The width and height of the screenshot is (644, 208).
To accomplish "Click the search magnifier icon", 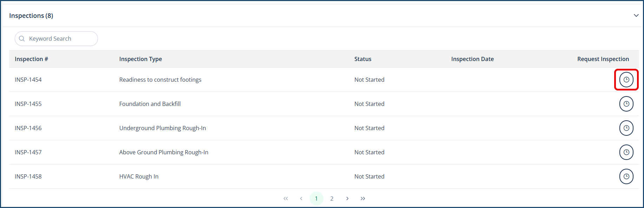I will (22, 39).
